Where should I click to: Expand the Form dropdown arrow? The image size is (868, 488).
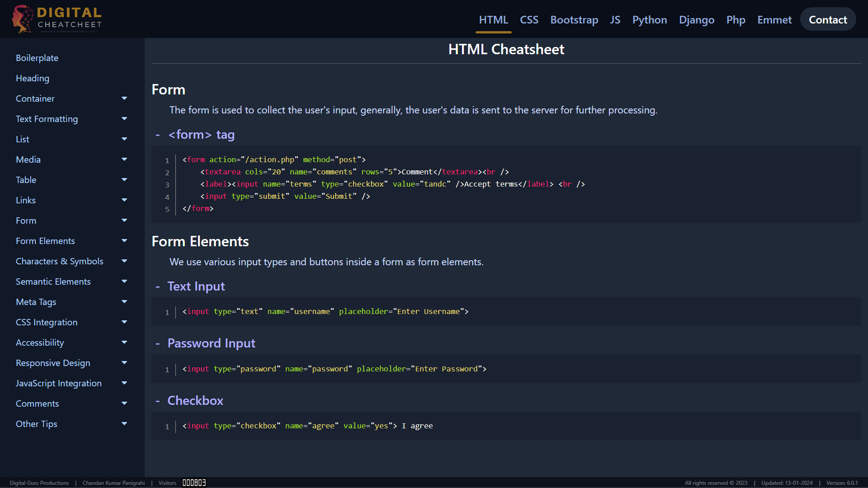point(124,221)
